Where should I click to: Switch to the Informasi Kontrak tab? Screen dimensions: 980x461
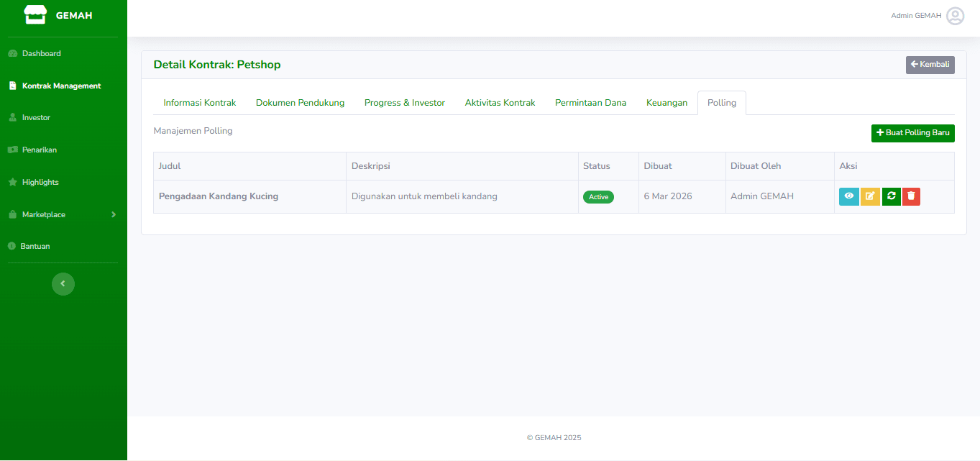(x=199, y=103)
